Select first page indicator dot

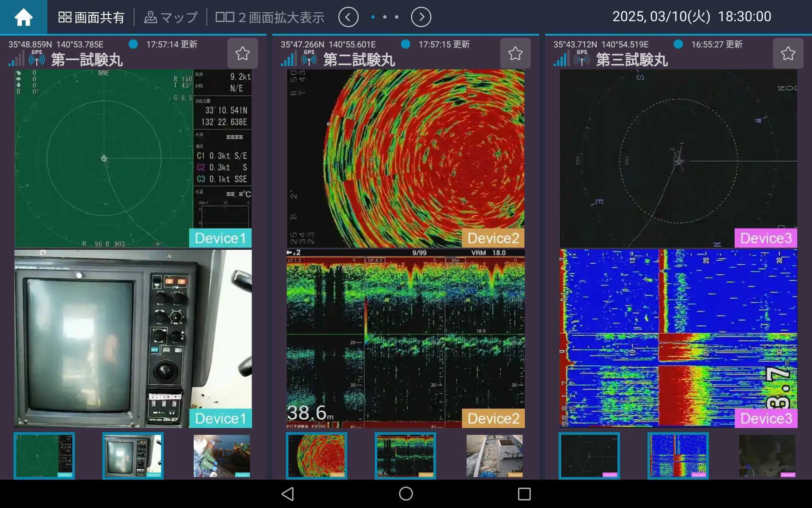373,17
